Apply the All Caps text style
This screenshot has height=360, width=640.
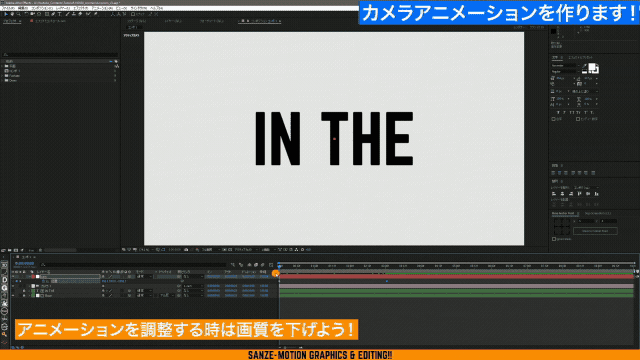point(572,112)
